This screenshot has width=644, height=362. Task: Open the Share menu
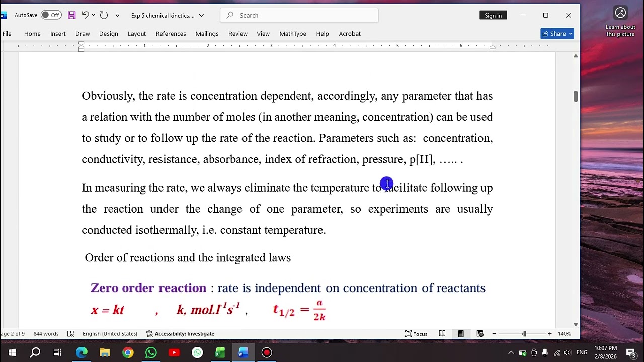click(x=557, y=34)
